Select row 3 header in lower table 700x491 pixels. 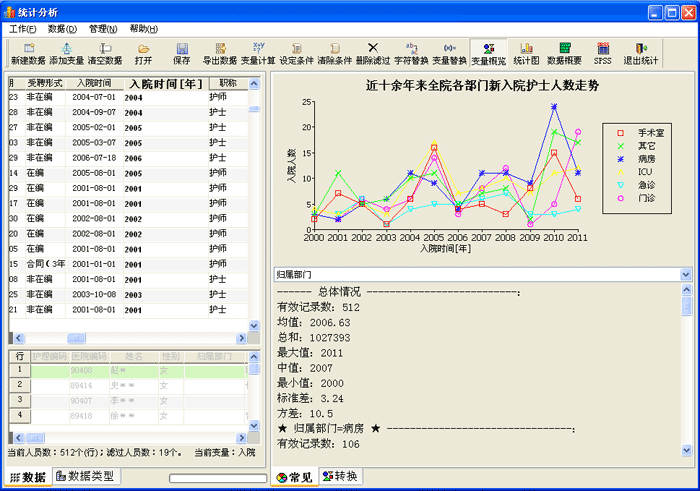click(x=20, y=400)
